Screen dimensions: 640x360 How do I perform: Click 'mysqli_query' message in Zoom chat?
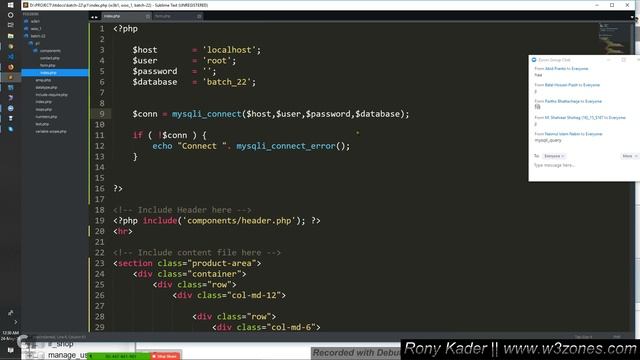(x=548, y=140)
